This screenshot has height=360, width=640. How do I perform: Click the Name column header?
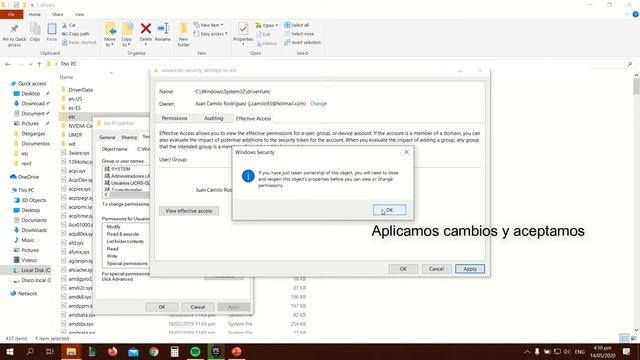[x=66, y=77]
